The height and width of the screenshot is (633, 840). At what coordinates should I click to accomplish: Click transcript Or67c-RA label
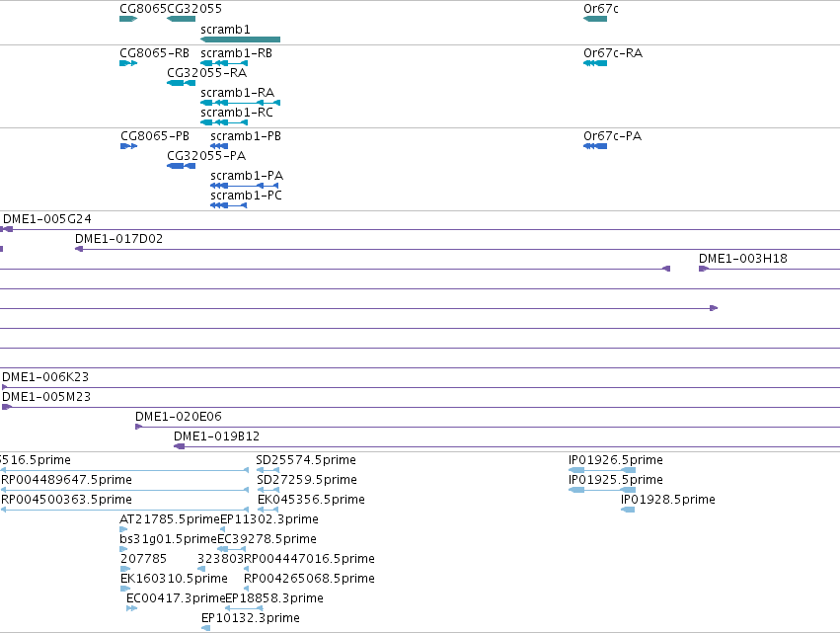[x=613, y=53]
